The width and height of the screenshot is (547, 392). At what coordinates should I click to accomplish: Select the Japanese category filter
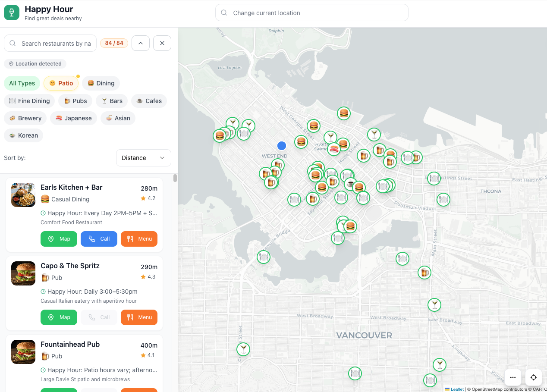(x=73, y=118)
